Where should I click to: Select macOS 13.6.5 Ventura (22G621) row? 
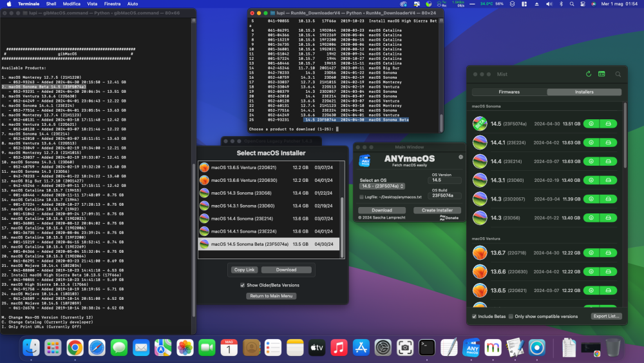tap(269, 168)
